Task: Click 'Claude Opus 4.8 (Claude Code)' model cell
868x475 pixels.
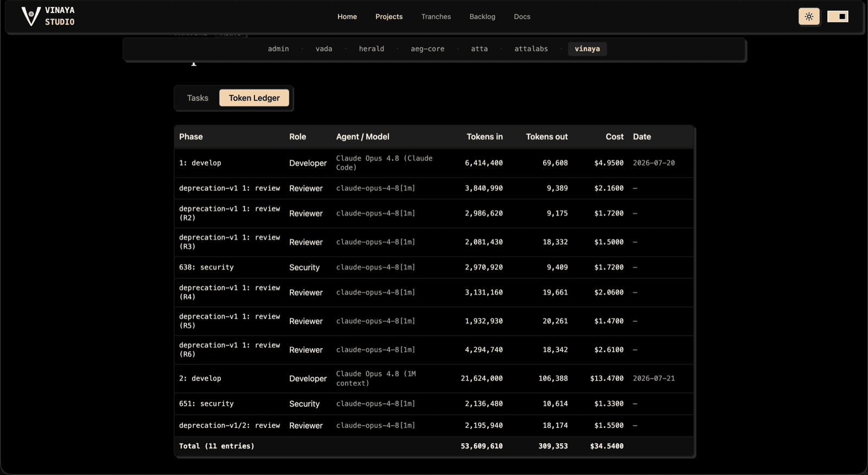Action: click(x=384, y=163)
